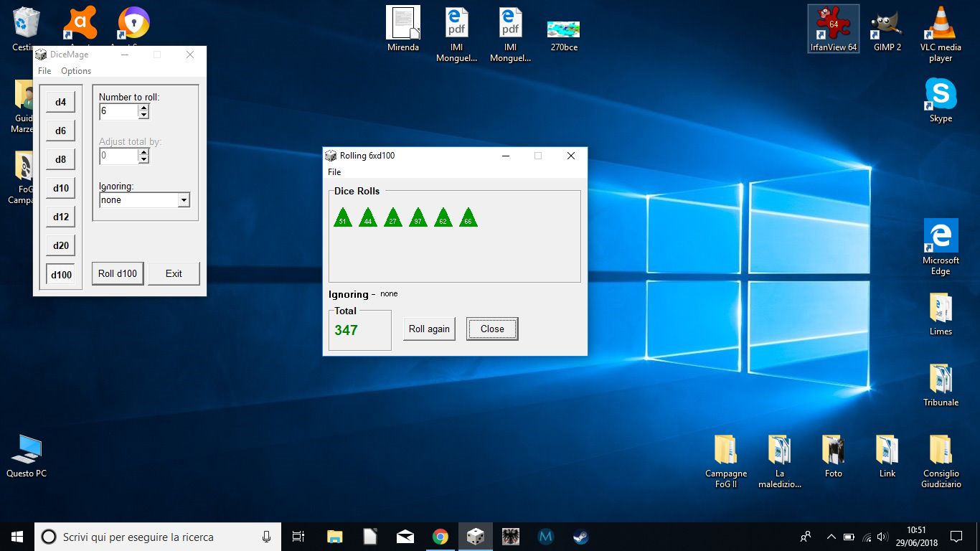Open DiceMage from the taskbar
Viewport: 980px width, 551px height.
(x=475, y=537)
